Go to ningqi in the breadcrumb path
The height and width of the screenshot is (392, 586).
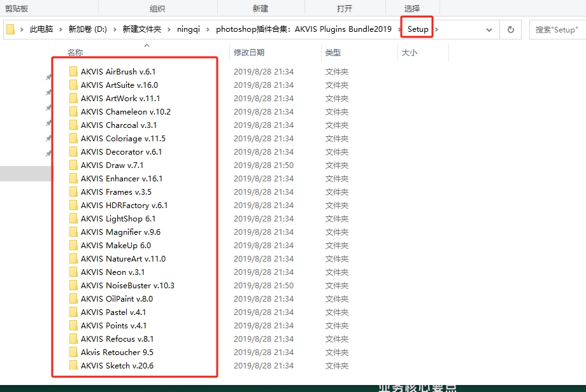click(189, 29)
